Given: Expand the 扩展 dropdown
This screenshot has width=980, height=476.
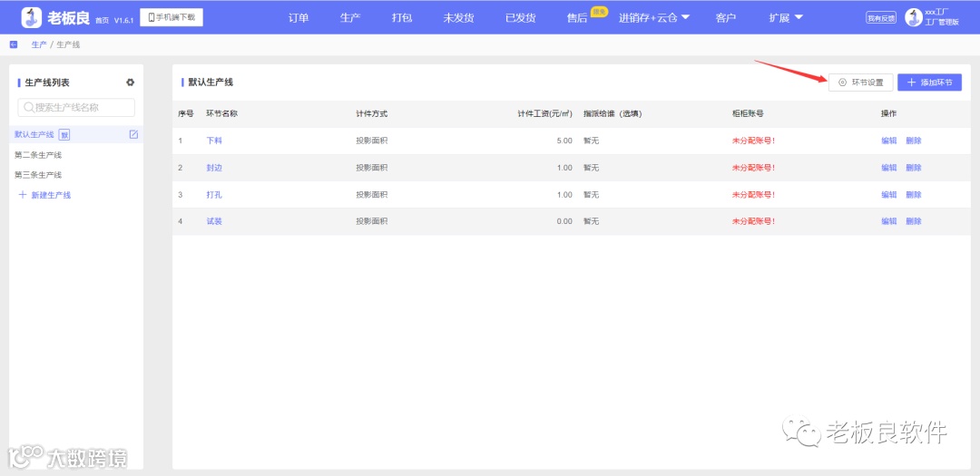Looking at the screenshot, I should coord(786,17).
